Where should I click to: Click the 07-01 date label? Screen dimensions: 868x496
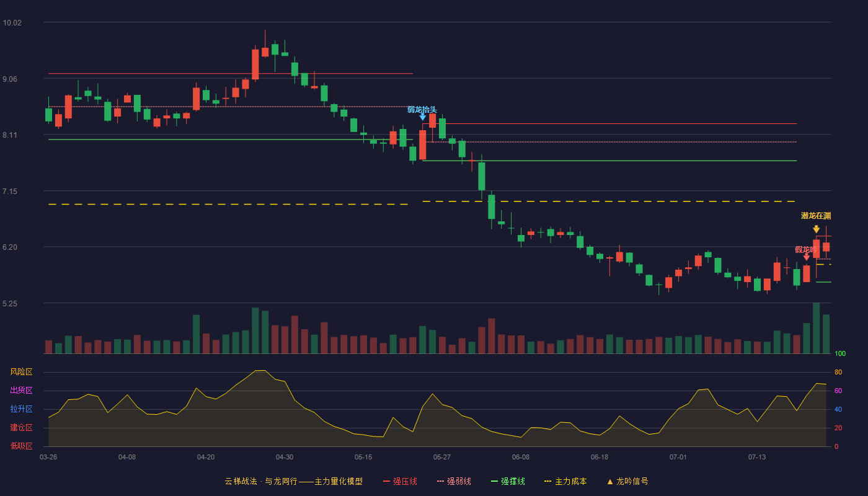[x=678, y=457]
